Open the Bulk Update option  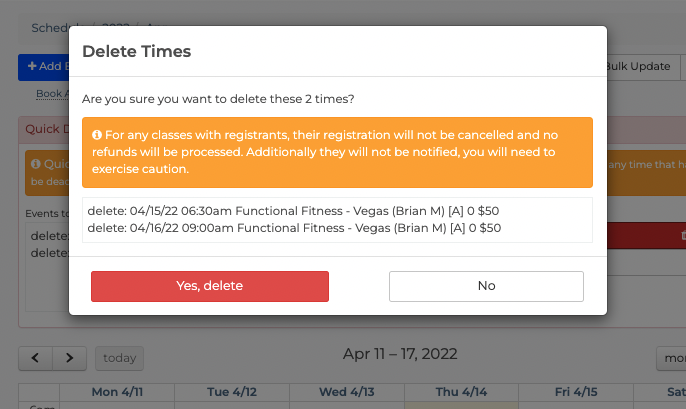click(640, 66)
